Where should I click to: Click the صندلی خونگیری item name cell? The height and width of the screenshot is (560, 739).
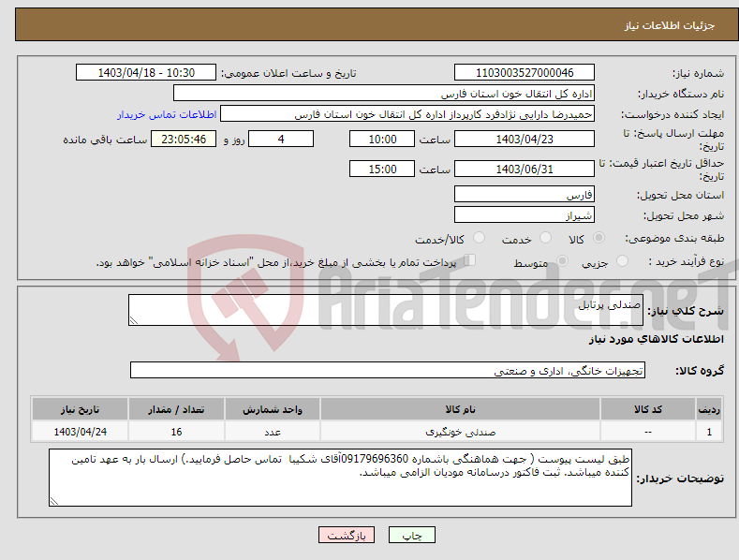point(460,432)
